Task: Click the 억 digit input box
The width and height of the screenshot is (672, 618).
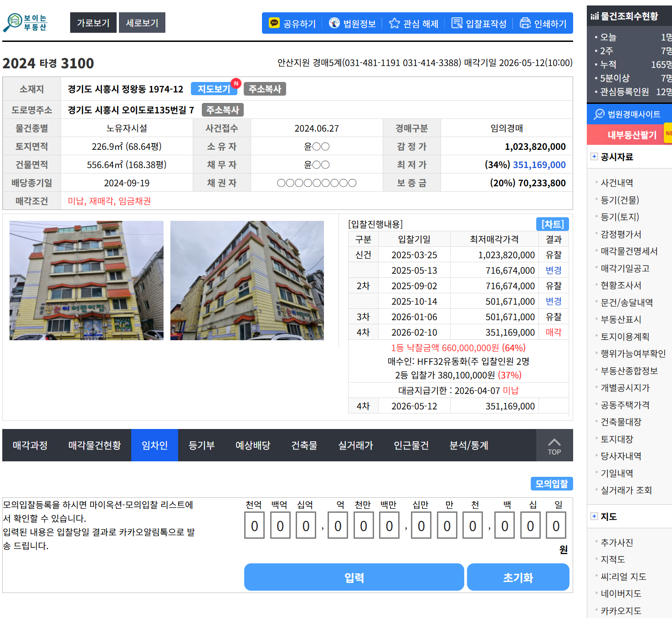Action: coord(338,526)
